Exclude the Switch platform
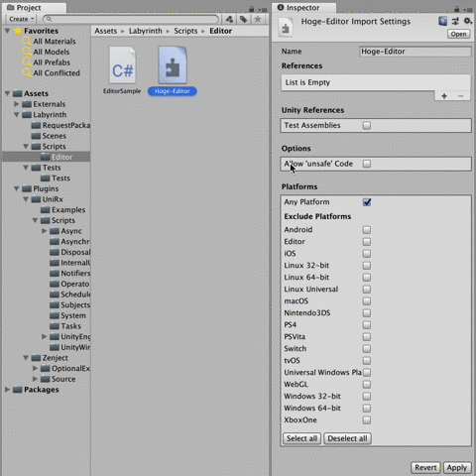Image resolution: width=476 pixels, height=476 pixels. [x=367, y=349]
